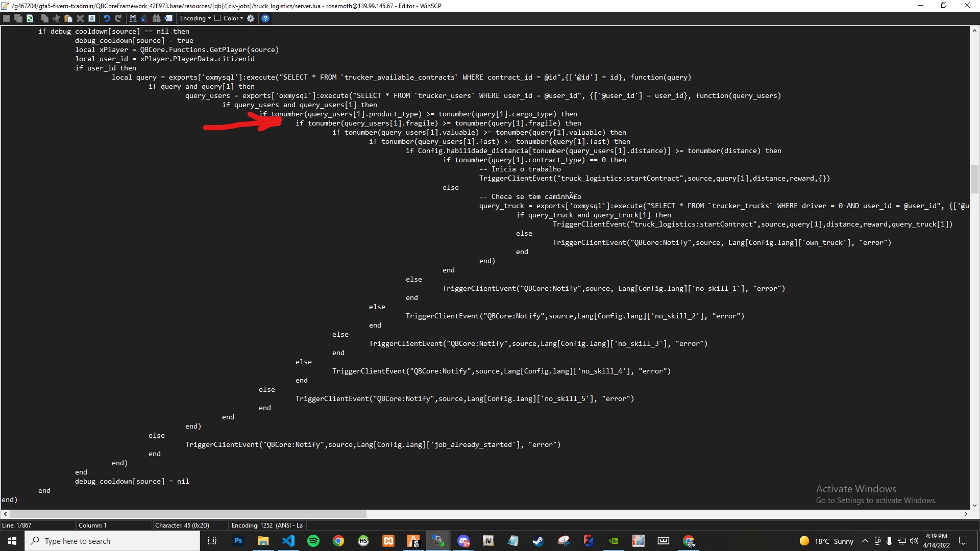Open Google Chrome from the taskbar
980x551 pixels.
[x=338, y=541]
